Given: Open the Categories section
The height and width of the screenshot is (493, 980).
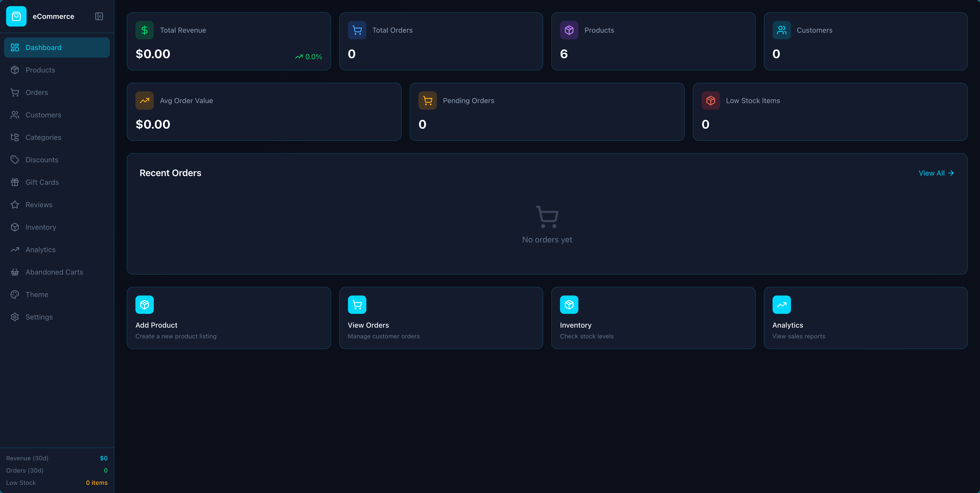Looking at the screenshot, I should [43, 137].
